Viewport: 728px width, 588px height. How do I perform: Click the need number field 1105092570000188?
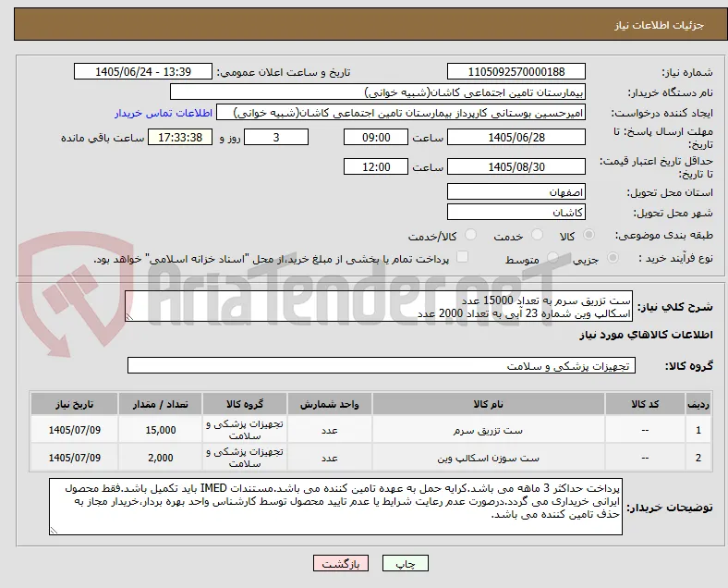(516, 72)
